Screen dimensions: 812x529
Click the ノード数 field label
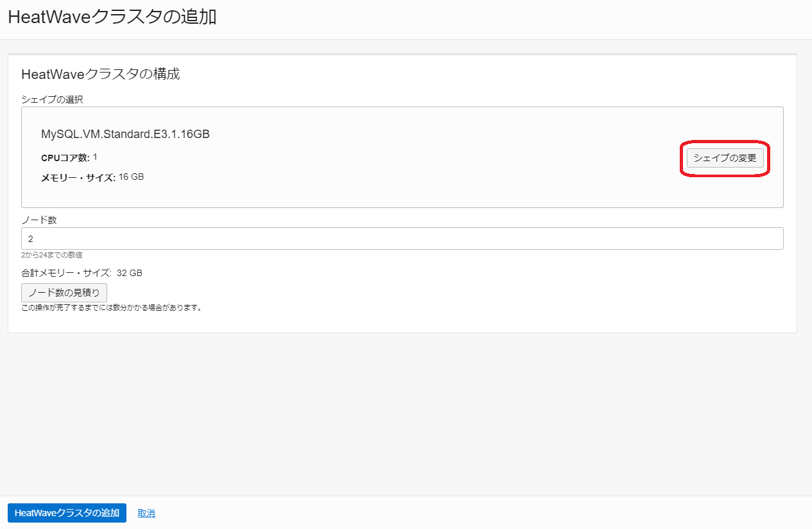click(39, 220)
